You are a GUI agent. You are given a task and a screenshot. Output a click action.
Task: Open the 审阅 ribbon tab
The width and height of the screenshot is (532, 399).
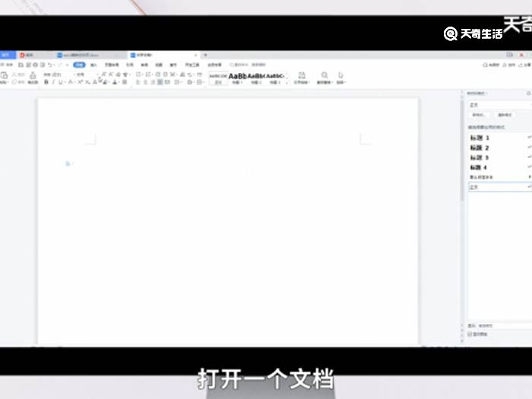(x=144, y=65)
